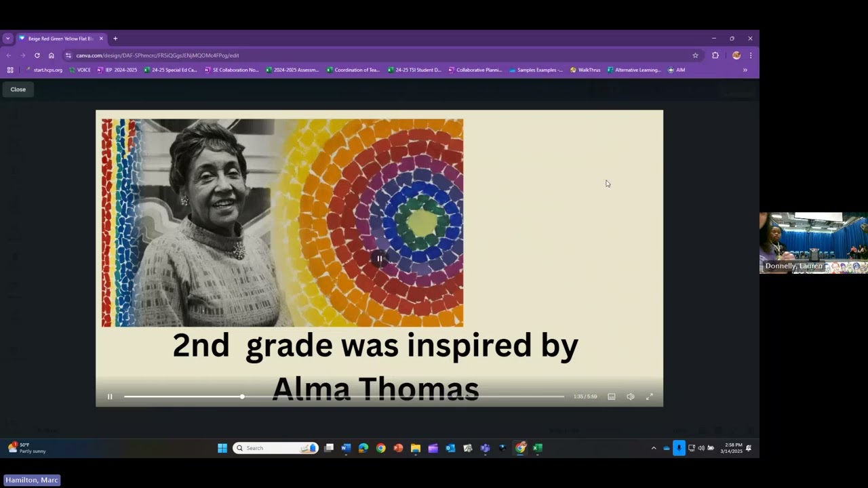Toggle captions in the video player

612,396
